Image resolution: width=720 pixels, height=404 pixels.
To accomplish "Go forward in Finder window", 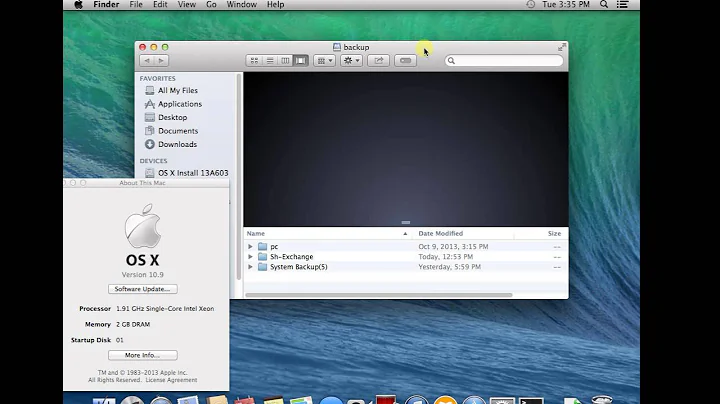I will point(161,61).
